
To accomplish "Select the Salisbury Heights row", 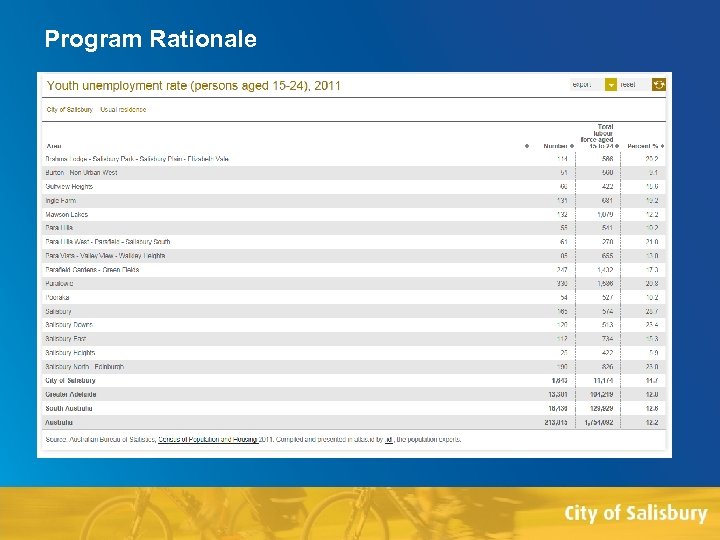I will 354,353.
